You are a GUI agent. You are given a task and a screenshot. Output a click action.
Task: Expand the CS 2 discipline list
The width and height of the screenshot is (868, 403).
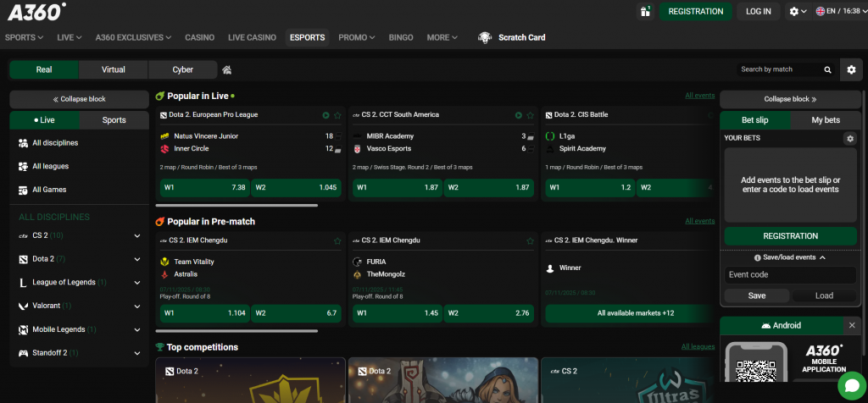point(137,236)
